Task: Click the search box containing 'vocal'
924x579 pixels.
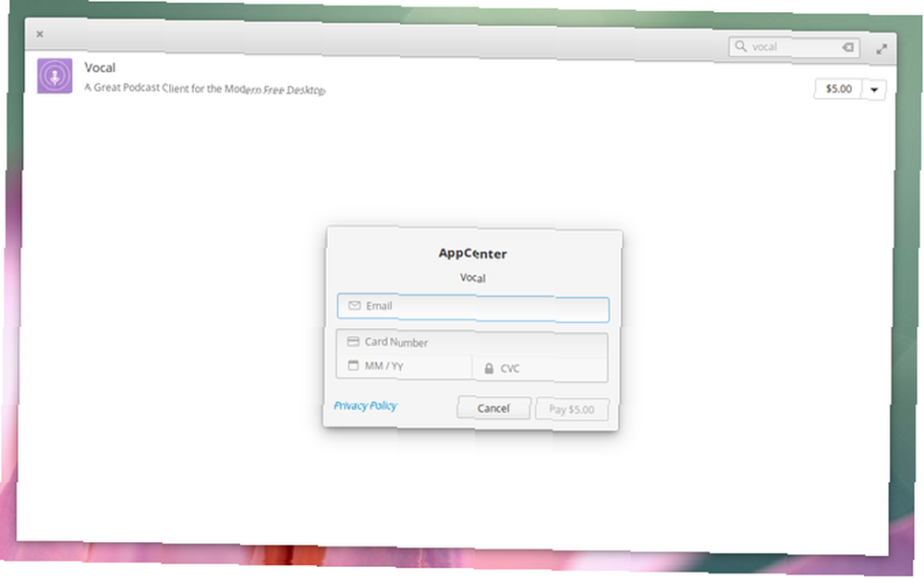Action: point(794,47)
